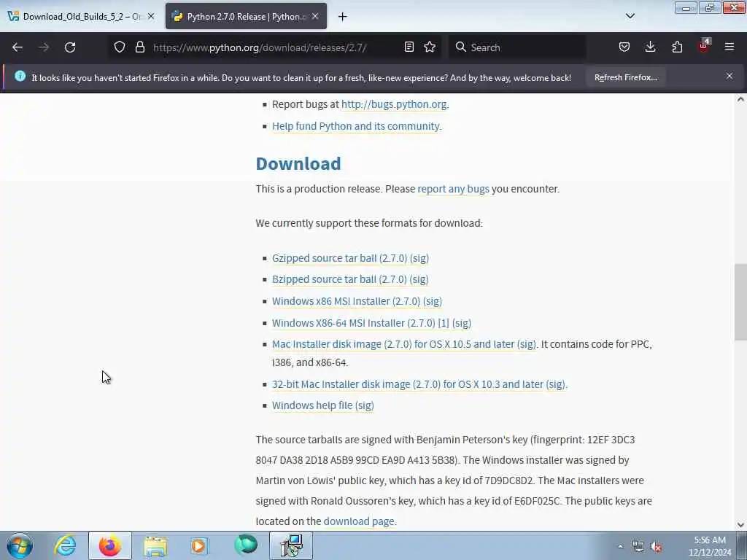The height and width of the screenshot is (560, 747).
Task: Open the http://bugs.python.org link
Action: (x=394, y=104)
